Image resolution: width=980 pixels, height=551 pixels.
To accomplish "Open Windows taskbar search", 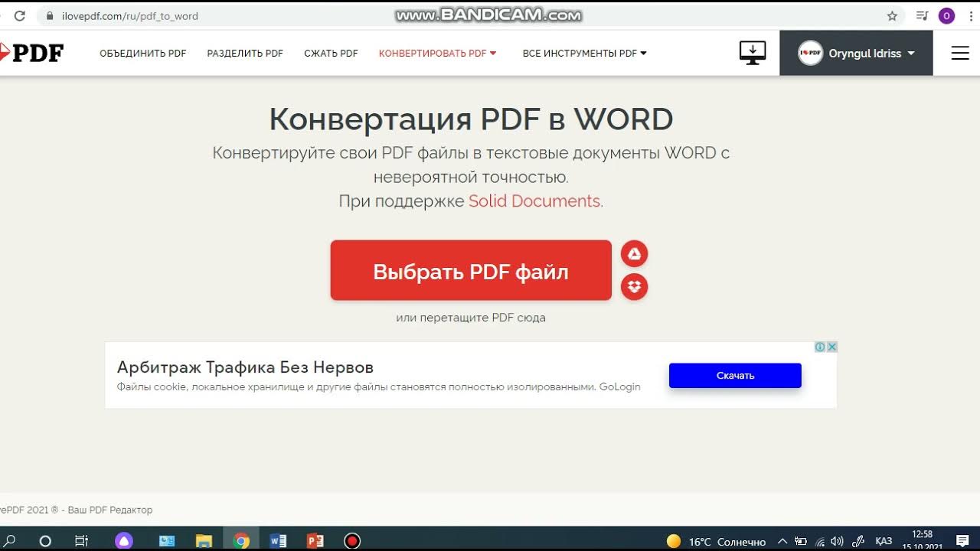I will [10, 540].
